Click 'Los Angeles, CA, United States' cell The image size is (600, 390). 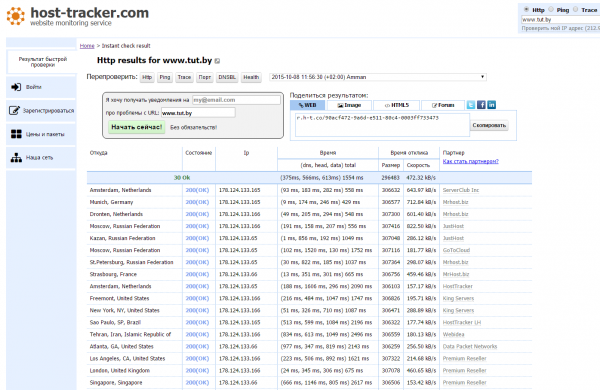pyautogui.click(x=127, y=359)
